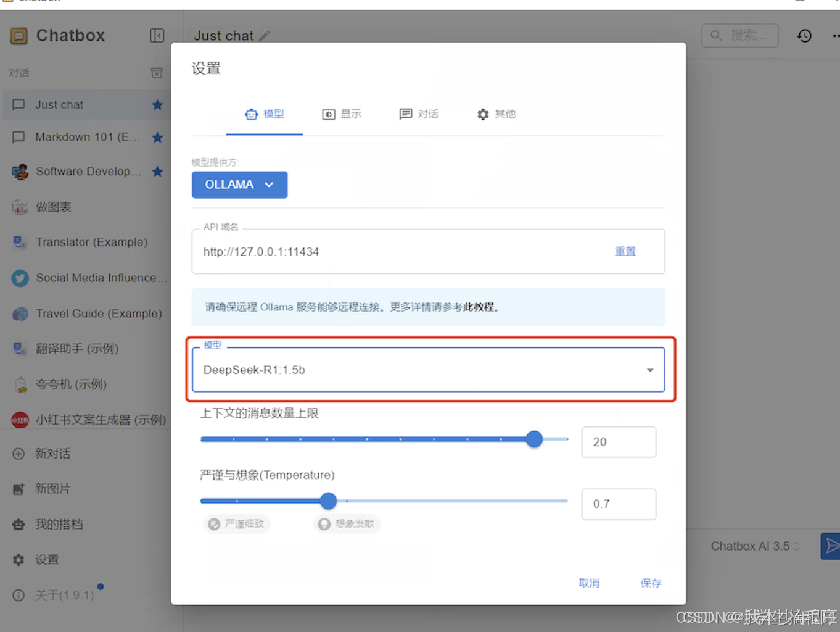840x632 pixels.
Task: Click the plus icon beside 新对话
Action: tap(19, 454)
